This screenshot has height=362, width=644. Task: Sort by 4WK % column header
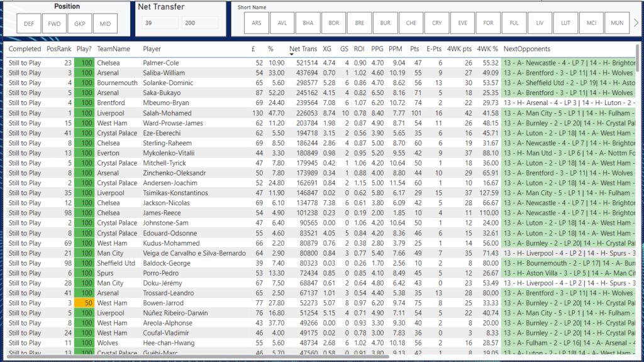click(487, 48)
